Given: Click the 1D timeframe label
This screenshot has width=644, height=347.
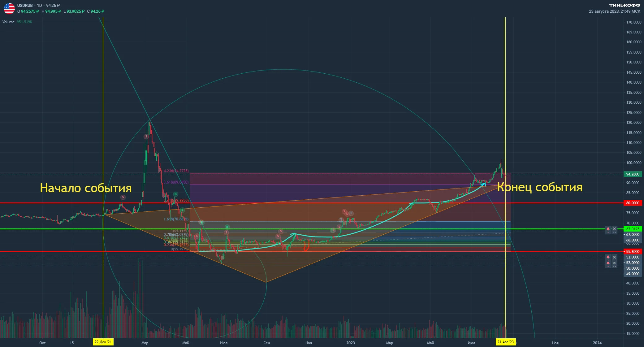Looking at the screenshot, I should point(39,5).
